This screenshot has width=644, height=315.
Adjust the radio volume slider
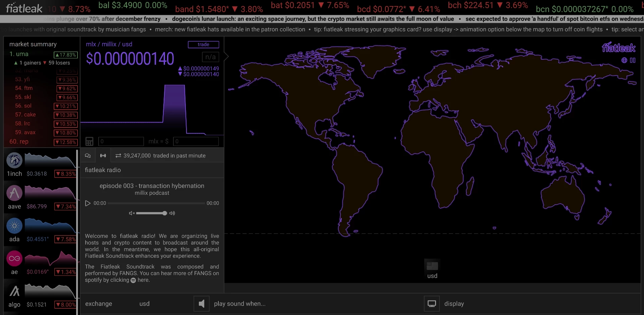point(151,213)
